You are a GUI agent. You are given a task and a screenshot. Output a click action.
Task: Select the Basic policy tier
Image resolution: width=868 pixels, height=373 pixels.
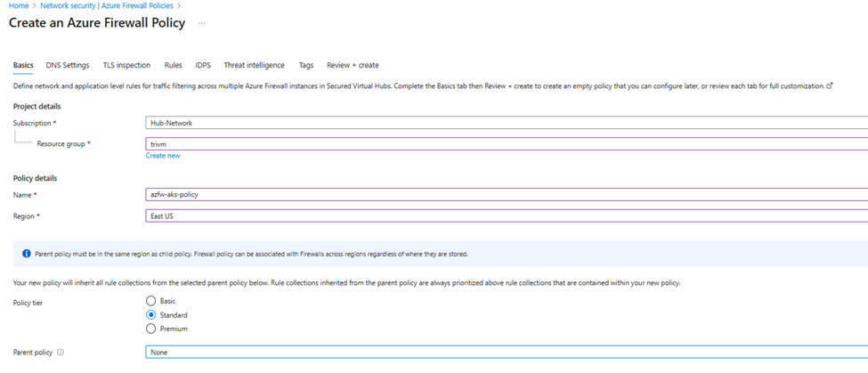[150, 301]
